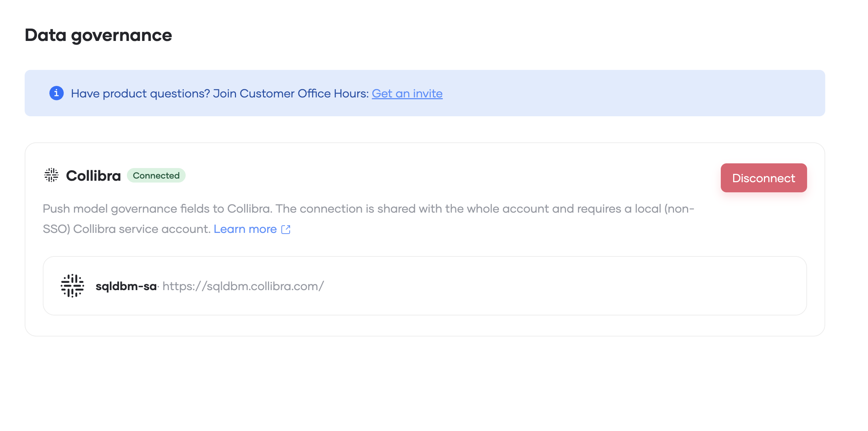Click the external link icon after Learn more
The width and height of the screenshot is (868, 431).
[286, 230]
